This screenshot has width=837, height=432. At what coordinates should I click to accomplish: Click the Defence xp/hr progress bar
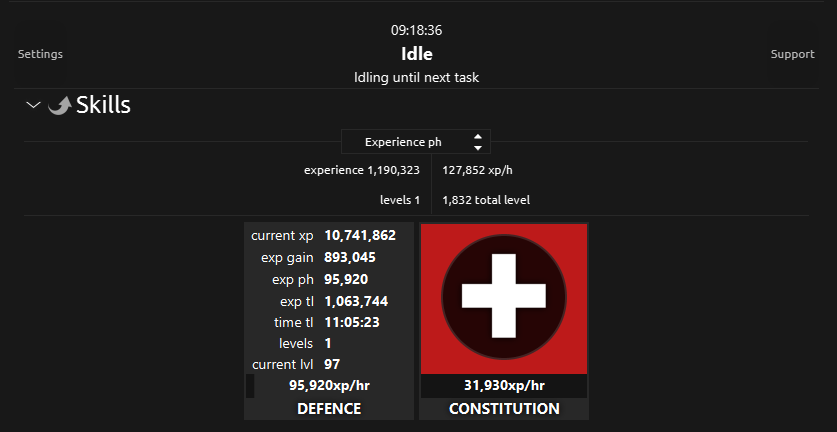point(329,385)
